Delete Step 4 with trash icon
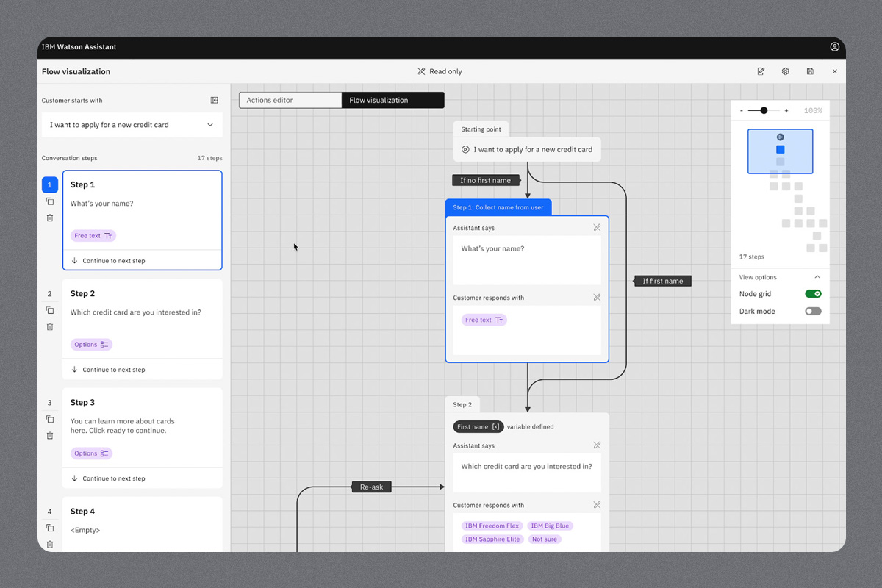Viewport: 882px width, 588px height. point(50,544)
